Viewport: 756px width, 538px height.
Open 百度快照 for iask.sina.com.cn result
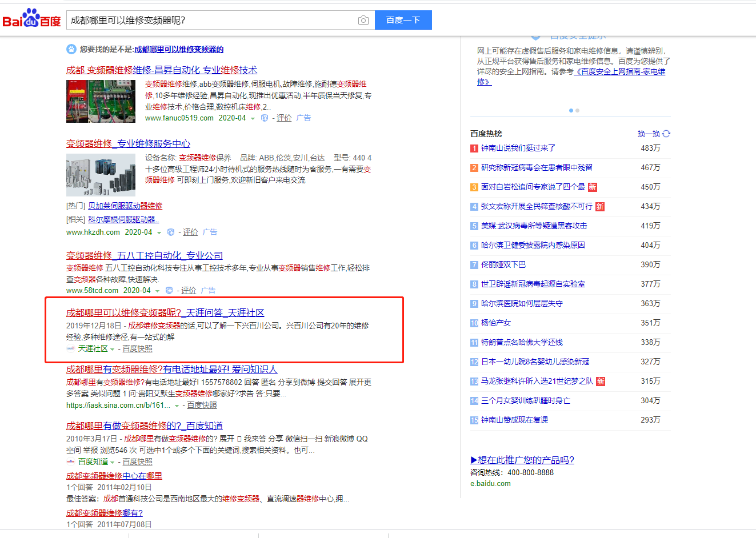202,405
